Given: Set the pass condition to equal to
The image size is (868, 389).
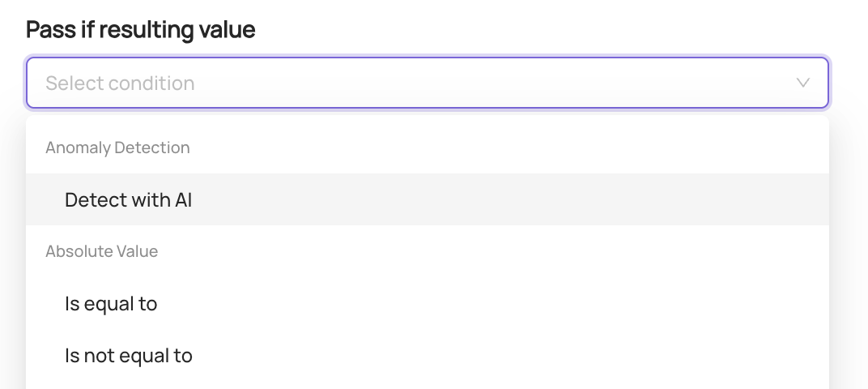Looking at the screenshot, I should coord(111,303).
